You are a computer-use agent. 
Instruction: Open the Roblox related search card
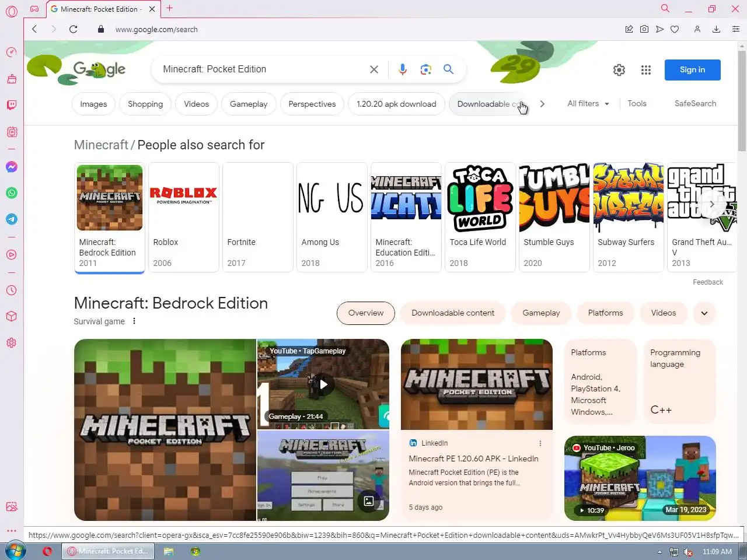click(184, 217)
